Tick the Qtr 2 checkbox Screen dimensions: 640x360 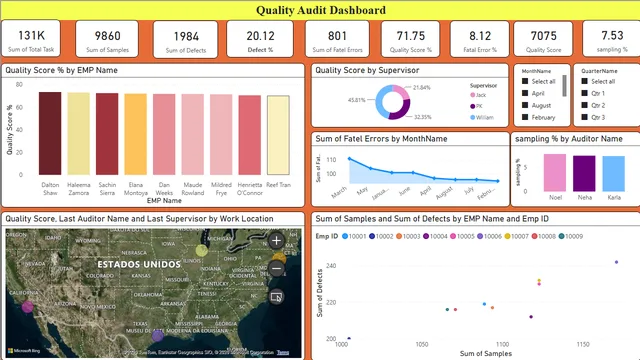click(584, 105)
